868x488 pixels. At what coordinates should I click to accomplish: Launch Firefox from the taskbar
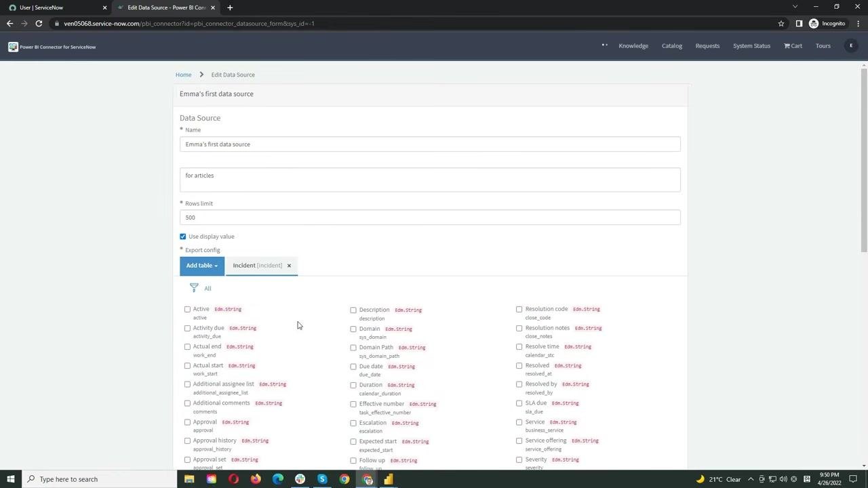pyautogui.click(x=256, y=479)
